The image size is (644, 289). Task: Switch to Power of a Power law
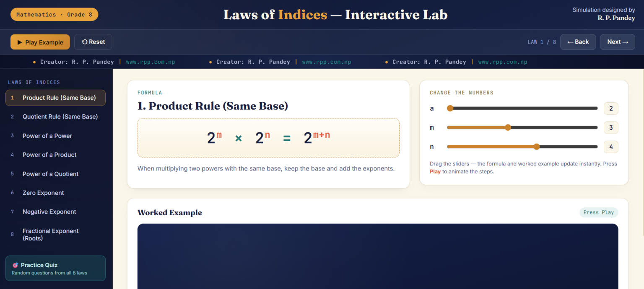pos(55,136)
